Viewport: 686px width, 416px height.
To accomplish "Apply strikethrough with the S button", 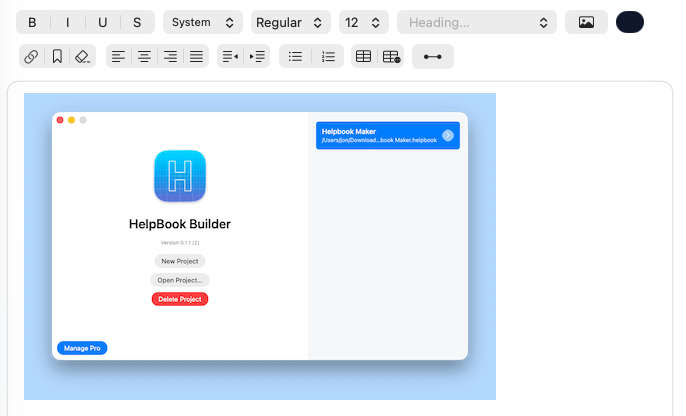I will 137,22.
